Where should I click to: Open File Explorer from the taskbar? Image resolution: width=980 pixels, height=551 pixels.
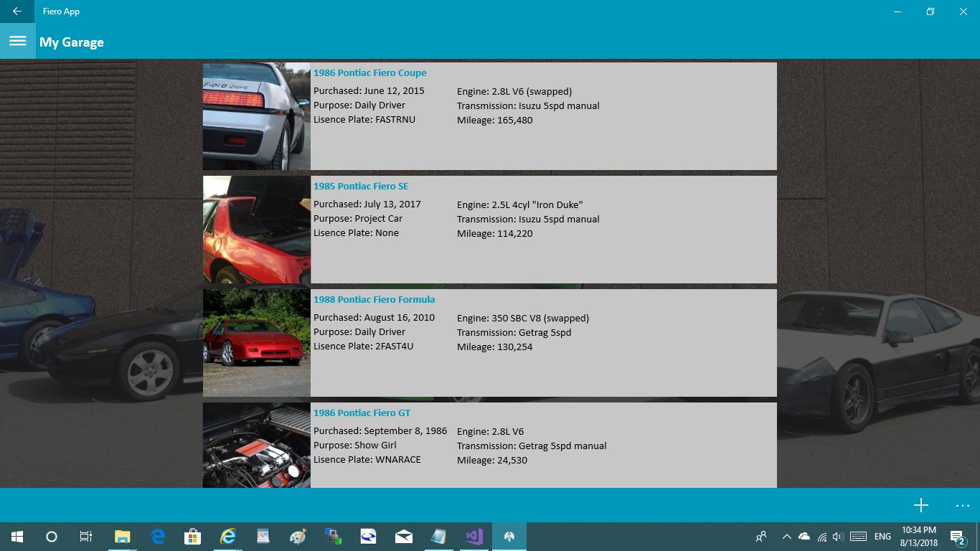pos(123,536)
